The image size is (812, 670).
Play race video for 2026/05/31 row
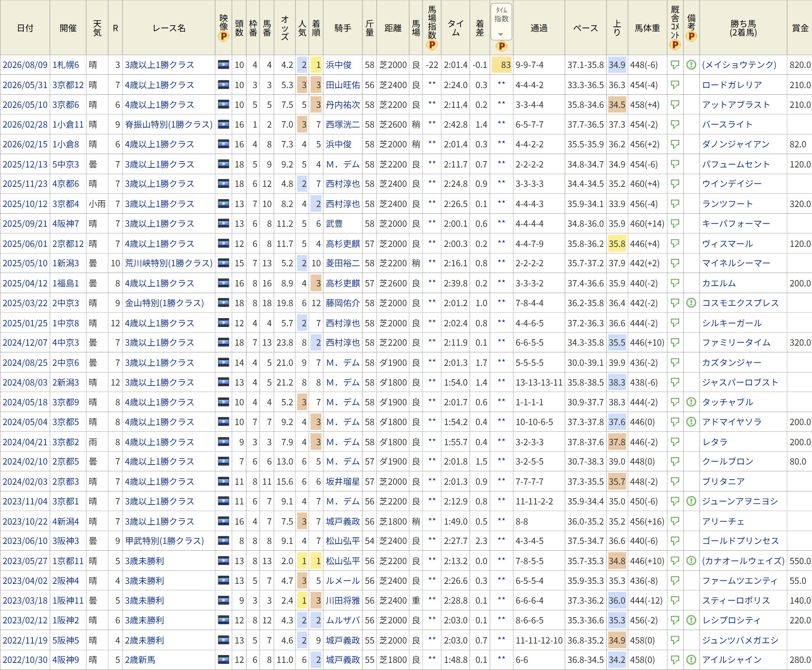coord(224,85)
